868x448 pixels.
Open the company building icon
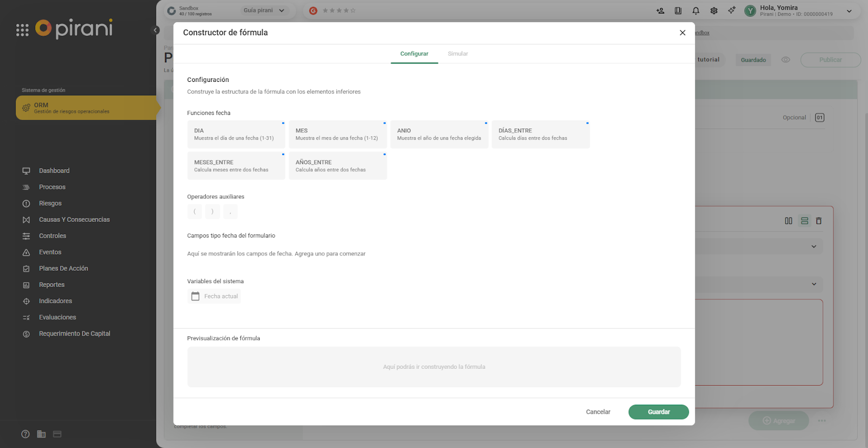click(41, 434)
